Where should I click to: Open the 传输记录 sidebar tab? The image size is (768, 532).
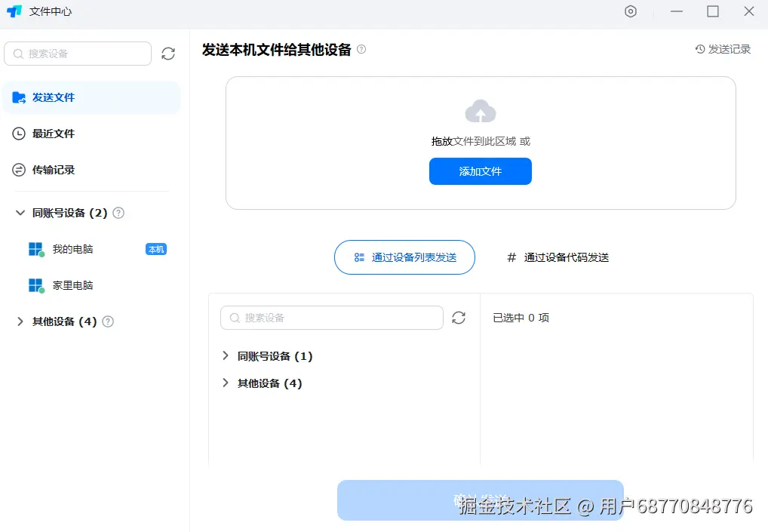point(91,170)
